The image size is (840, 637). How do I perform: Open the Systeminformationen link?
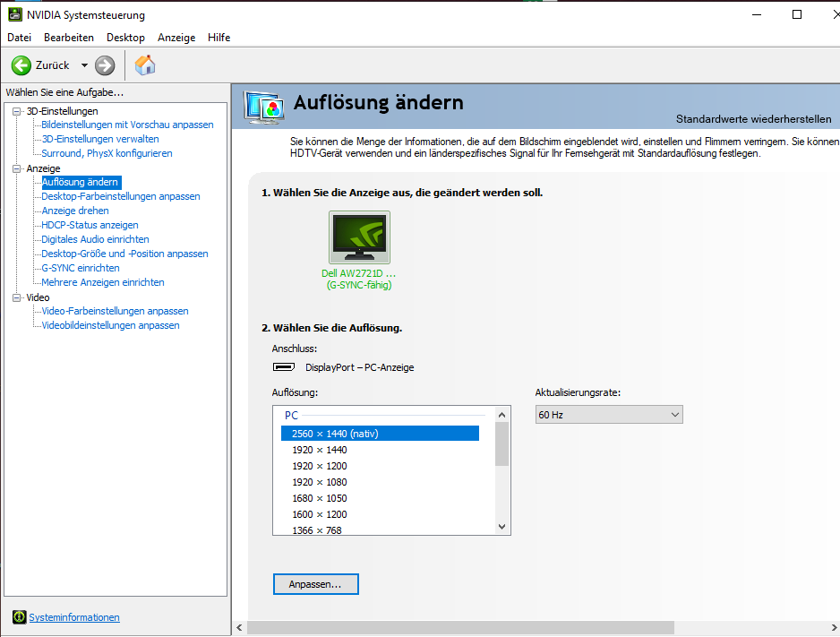tap(74, 617)
